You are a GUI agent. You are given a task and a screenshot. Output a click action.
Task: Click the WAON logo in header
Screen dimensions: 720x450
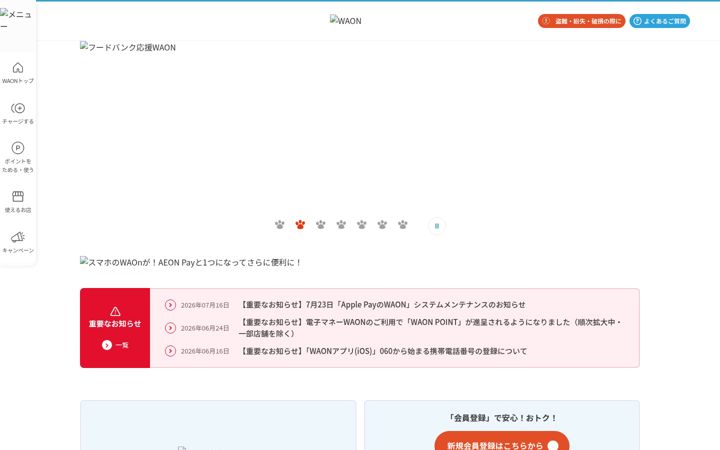(346, 20)
